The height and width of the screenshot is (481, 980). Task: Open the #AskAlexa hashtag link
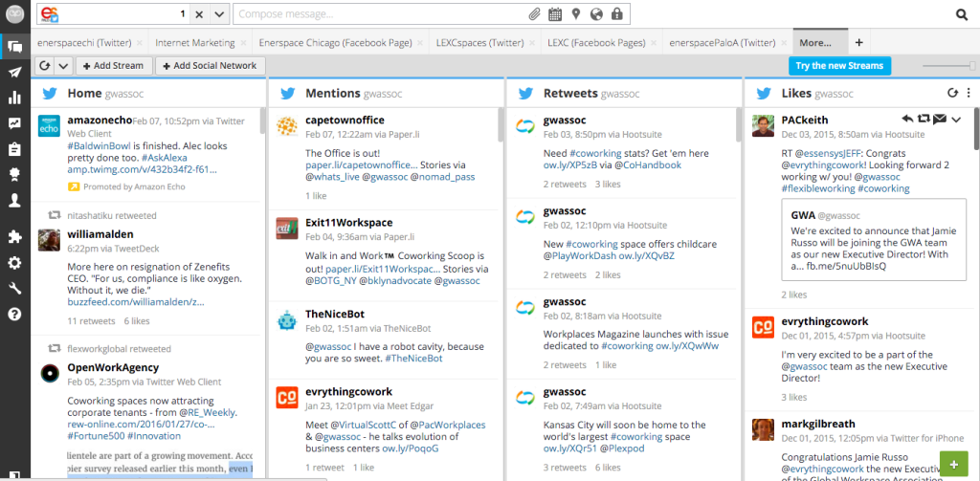pos(164,157)
